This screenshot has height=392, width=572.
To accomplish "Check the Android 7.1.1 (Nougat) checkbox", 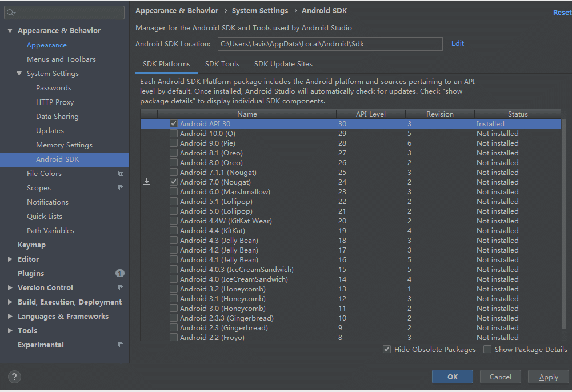I will coord(174,172).
